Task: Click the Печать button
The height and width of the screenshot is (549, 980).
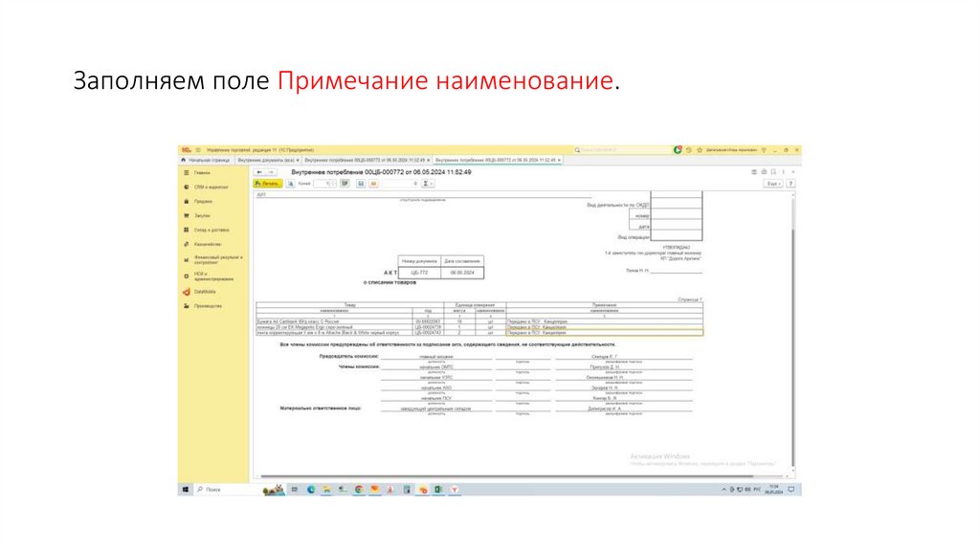Action: tap(268, 184)
